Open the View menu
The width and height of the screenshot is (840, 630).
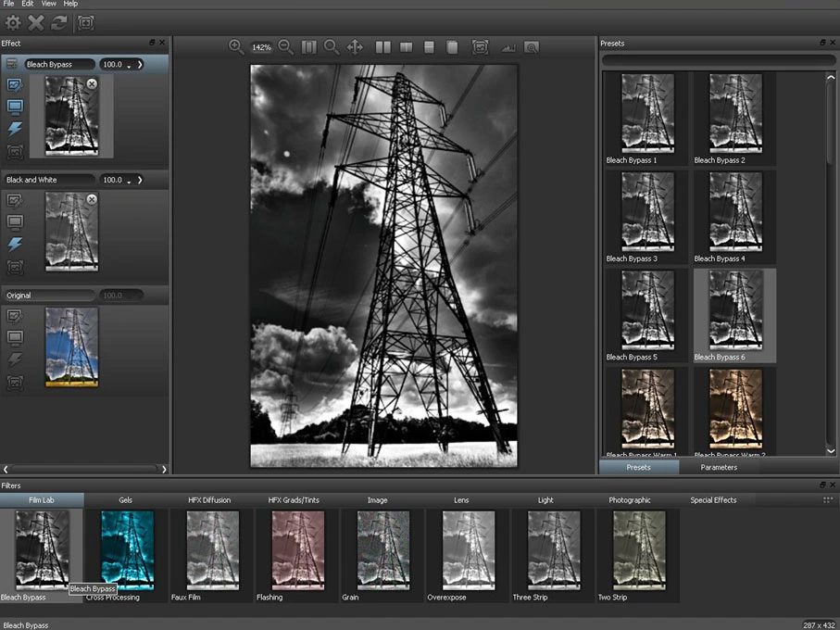pyautogui.click(x=48, y=5)
